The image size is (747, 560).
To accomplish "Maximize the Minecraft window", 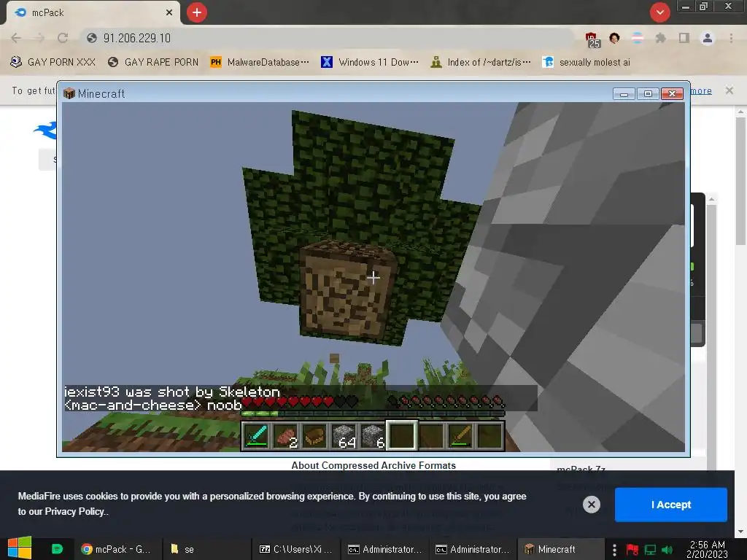I will pos(648,94).
